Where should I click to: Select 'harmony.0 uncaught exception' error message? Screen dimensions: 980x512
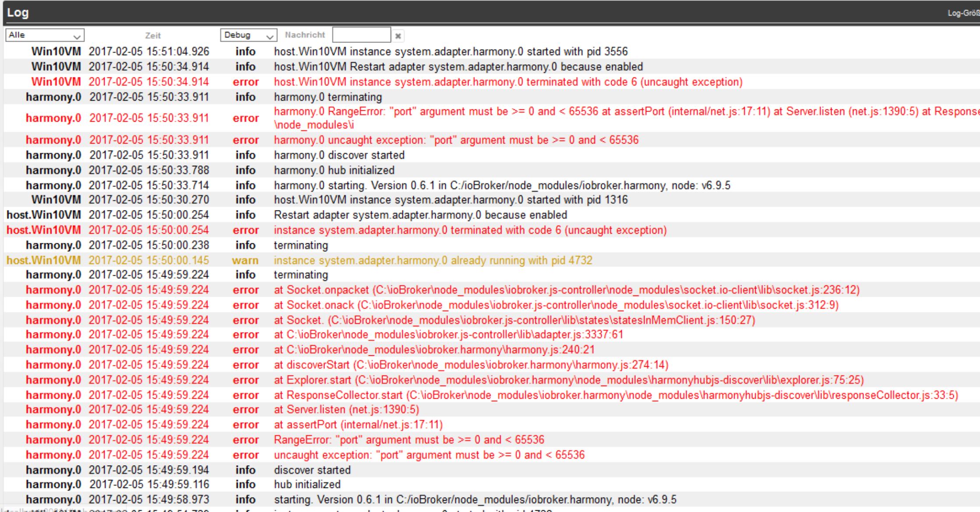pyautogui.click(x=456, y=140)
